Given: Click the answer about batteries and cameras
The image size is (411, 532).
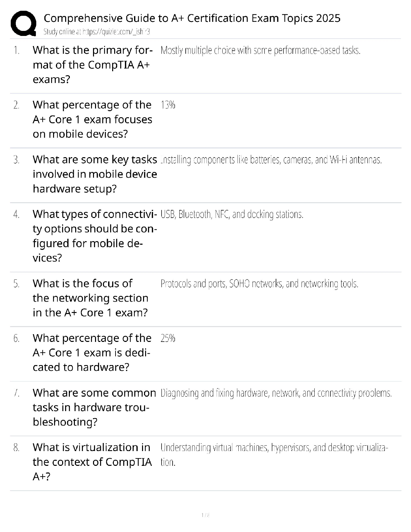Looking at the screenshot, I should [x=271, y=160].
